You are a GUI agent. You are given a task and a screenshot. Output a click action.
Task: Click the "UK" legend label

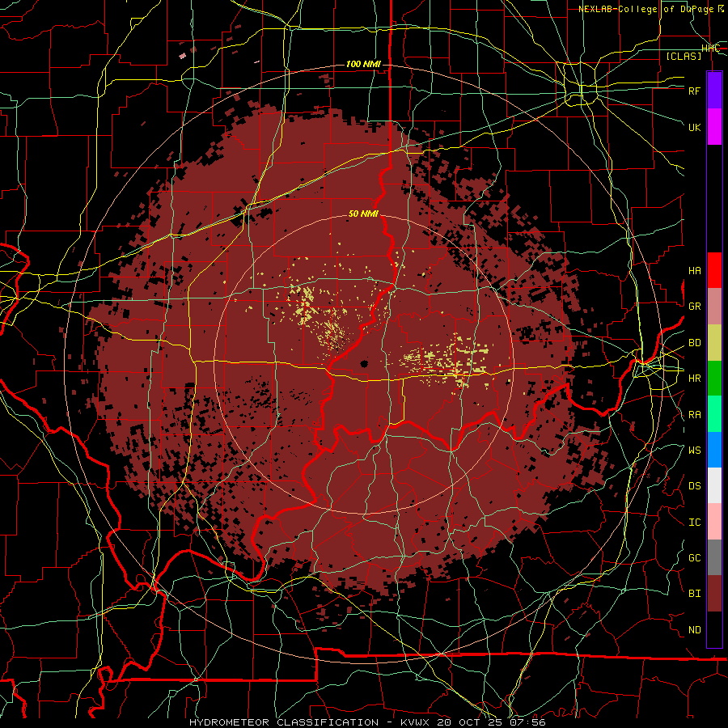click(x=695, y=127)
